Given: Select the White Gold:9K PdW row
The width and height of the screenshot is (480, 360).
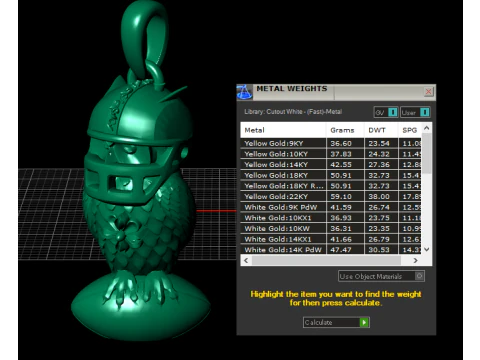Looking at the screenshot, I should click(x=331, y=207).
